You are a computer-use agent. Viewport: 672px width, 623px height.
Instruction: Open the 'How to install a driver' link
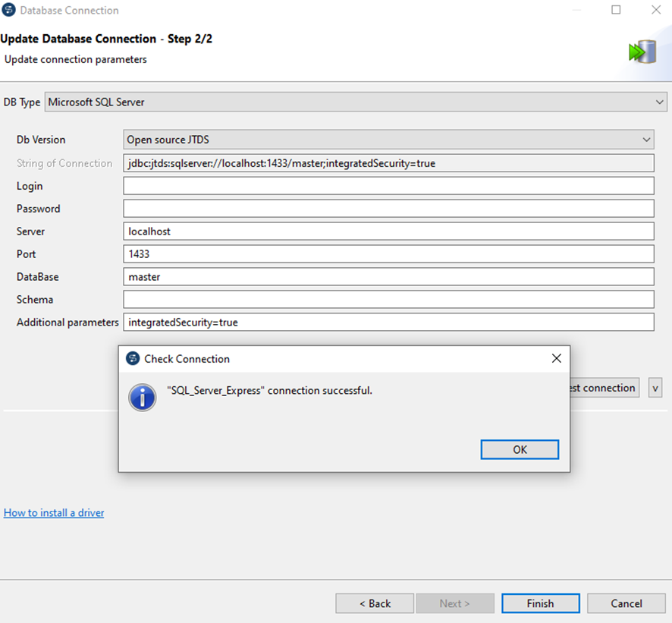[x=54, y=513]
